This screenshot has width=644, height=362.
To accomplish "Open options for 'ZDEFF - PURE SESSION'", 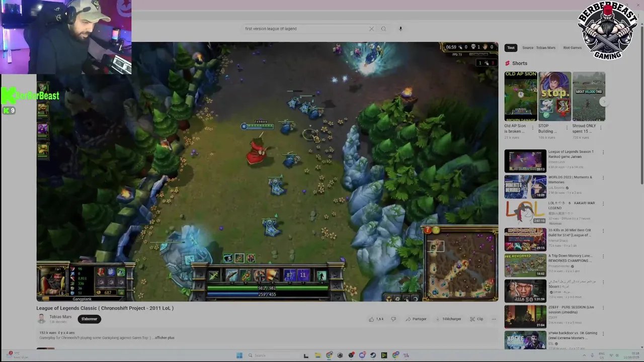I will (603, 308).
